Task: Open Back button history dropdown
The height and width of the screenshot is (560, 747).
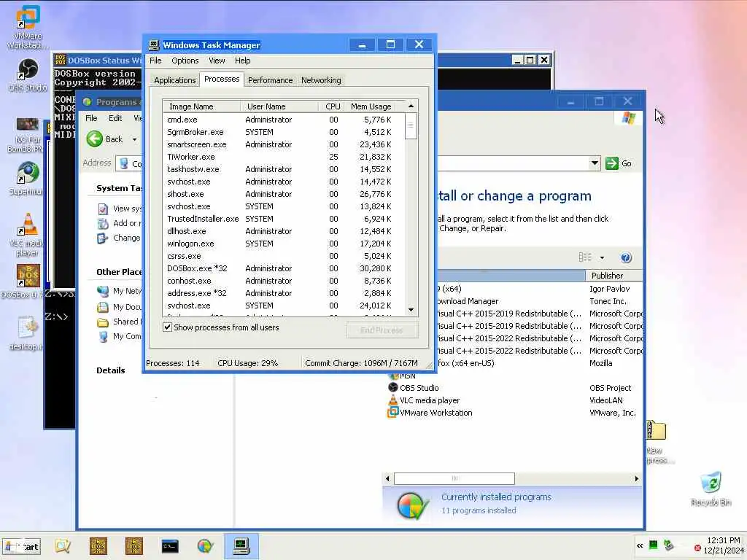Action: click(x=135, y=139)
